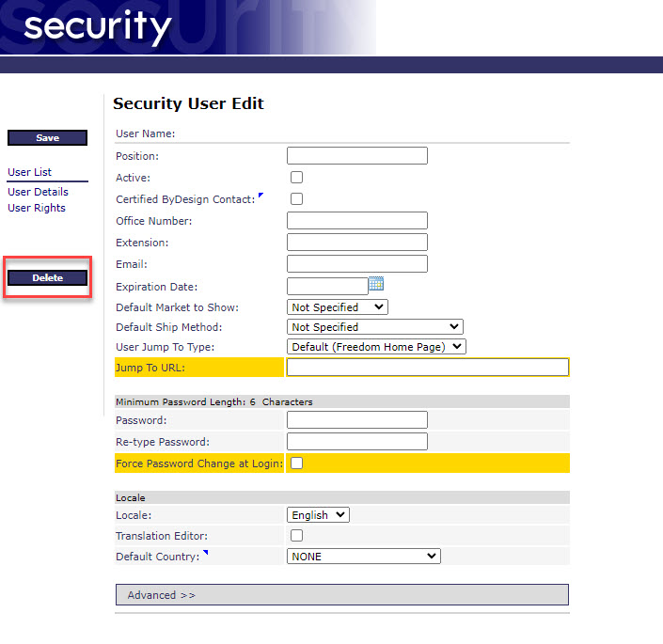Image resolution: width=663 pixels, height=644 pixels.
Task: Select a language in Locale dropdown
Action: [x=318, y=515]
